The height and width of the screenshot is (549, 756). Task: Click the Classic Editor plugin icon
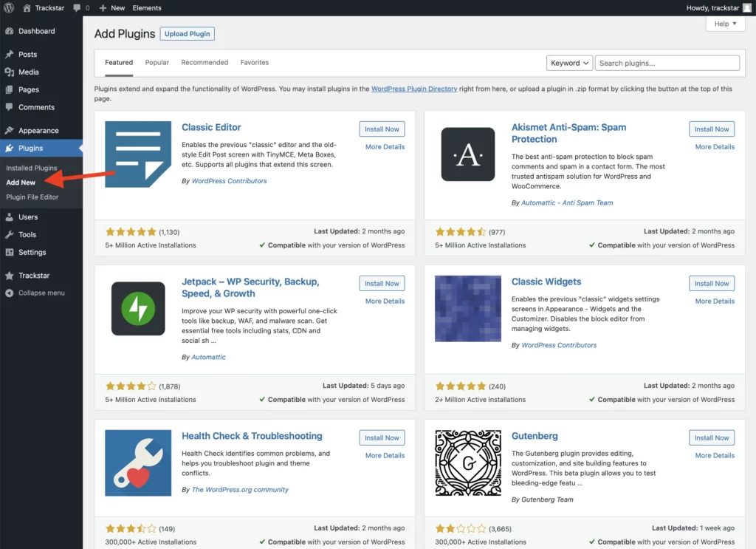138,154
